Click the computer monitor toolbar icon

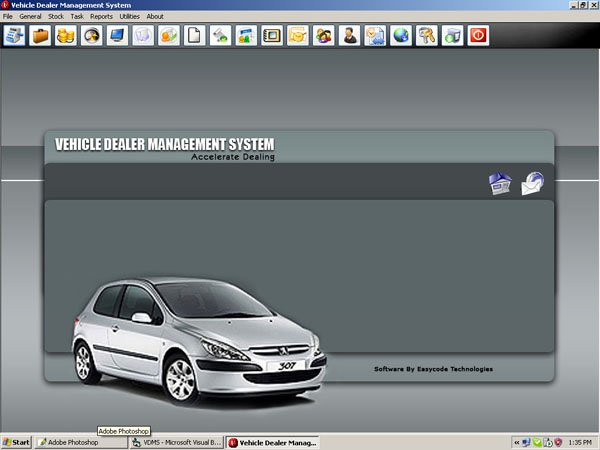pos(118,36)
